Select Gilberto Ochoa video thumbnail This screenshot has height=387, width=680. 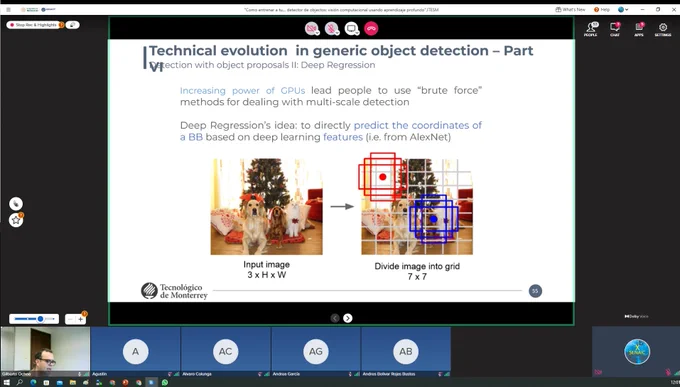[x=45, y=351]
